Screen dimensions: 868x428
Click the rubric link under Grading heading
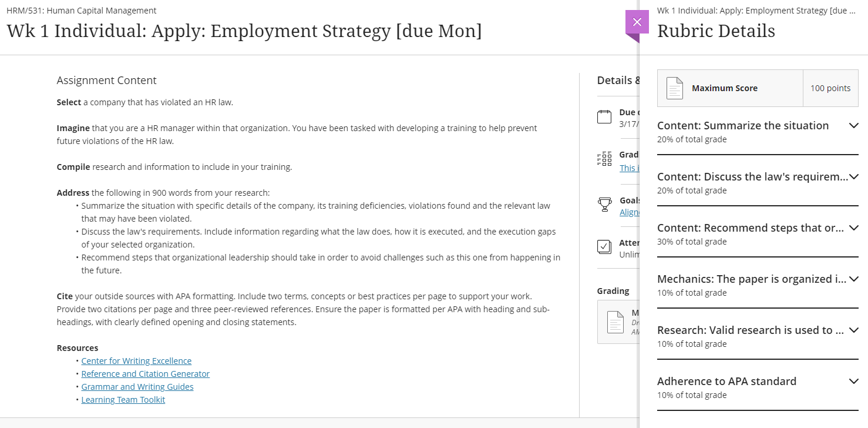[x=629, y=168]
